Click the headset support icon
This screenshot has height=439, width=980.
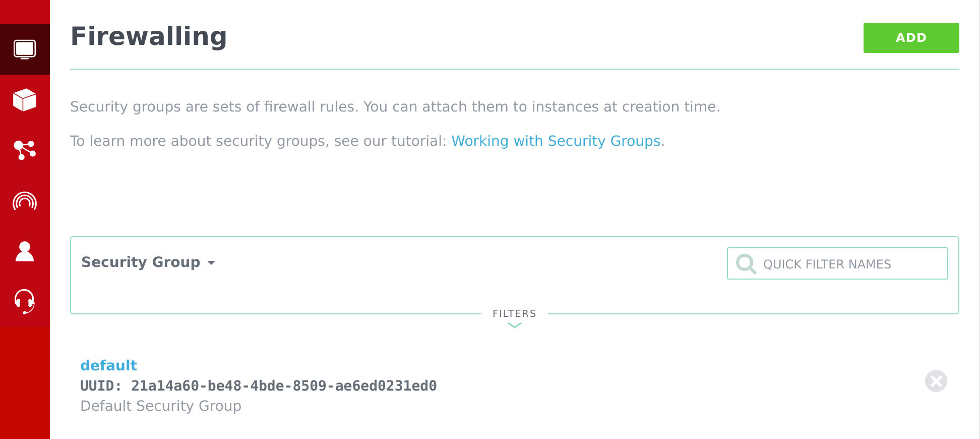click(25, 301)
